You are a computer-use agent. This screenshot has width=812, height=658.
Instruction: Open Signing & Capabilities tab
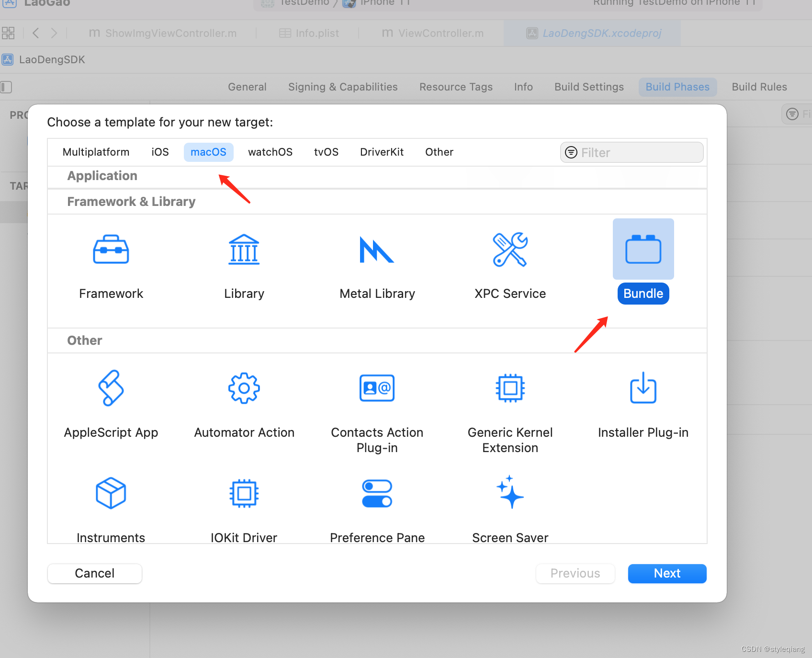click(343, 87)
